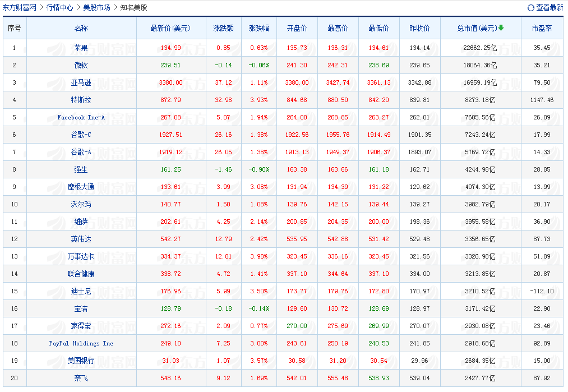
Task: Open stock 苹果
Action: [x=81, y=48]
